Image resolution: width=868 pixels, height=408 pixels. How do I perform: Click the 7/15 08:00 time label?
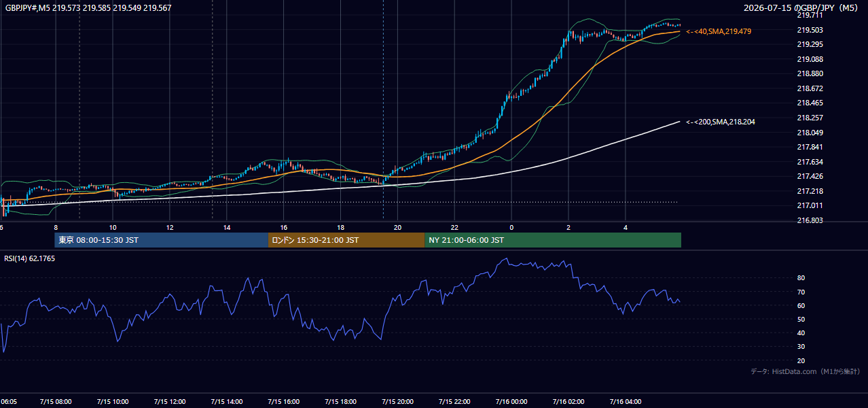pyautogui.click(x=56, y=402)
